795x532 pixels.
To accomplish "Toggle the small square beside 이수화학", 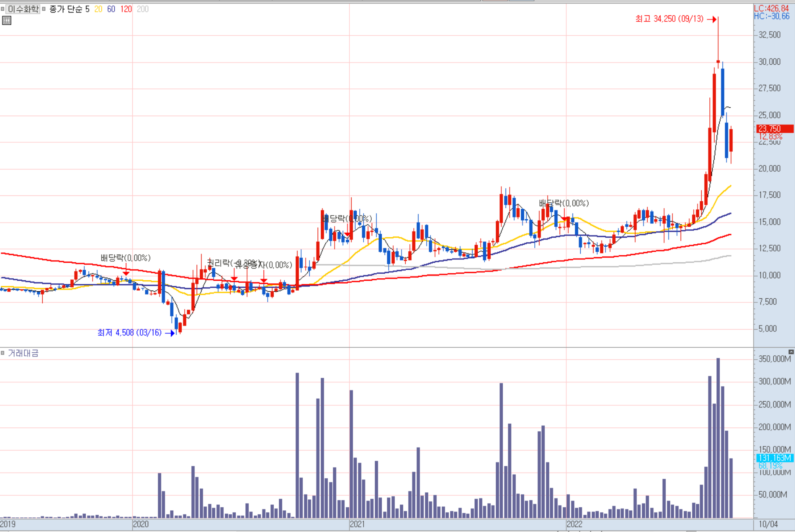I will pyautogui.click(x=3, y=9).
